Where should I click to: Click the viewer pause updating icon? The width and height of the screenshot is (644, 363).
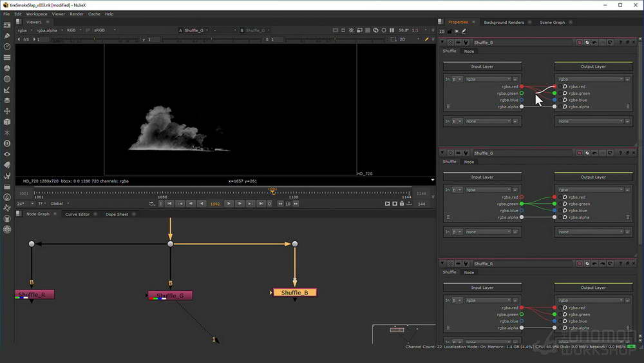tap(392, 30)
